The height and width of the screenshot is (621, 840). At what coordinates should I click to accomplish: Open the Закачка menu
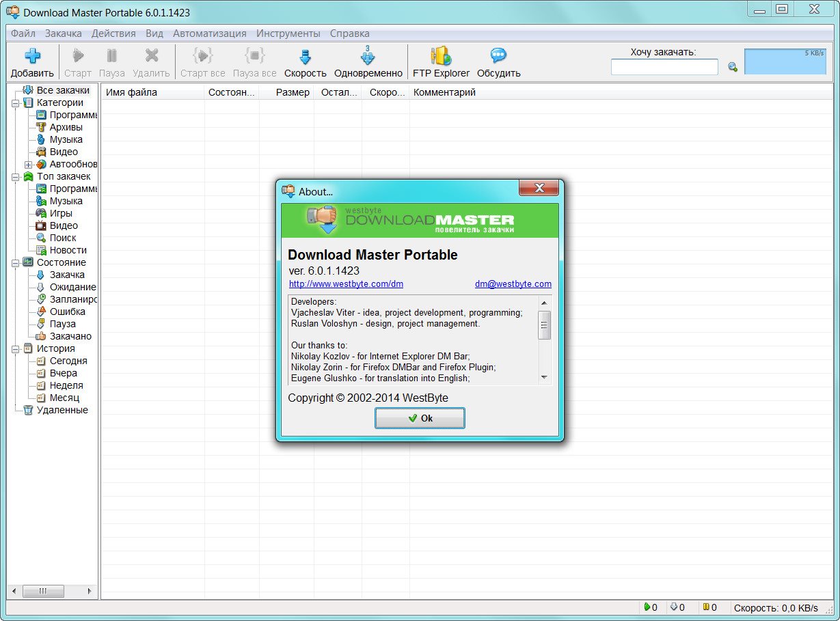pos(64,33)
